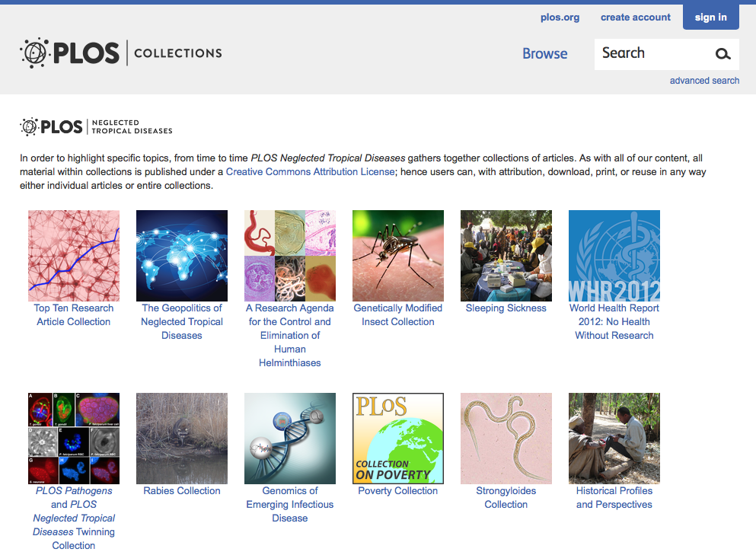756x552 pixels.
Task: Click the Strongyloides Collection link
Action: click(506, 497)
